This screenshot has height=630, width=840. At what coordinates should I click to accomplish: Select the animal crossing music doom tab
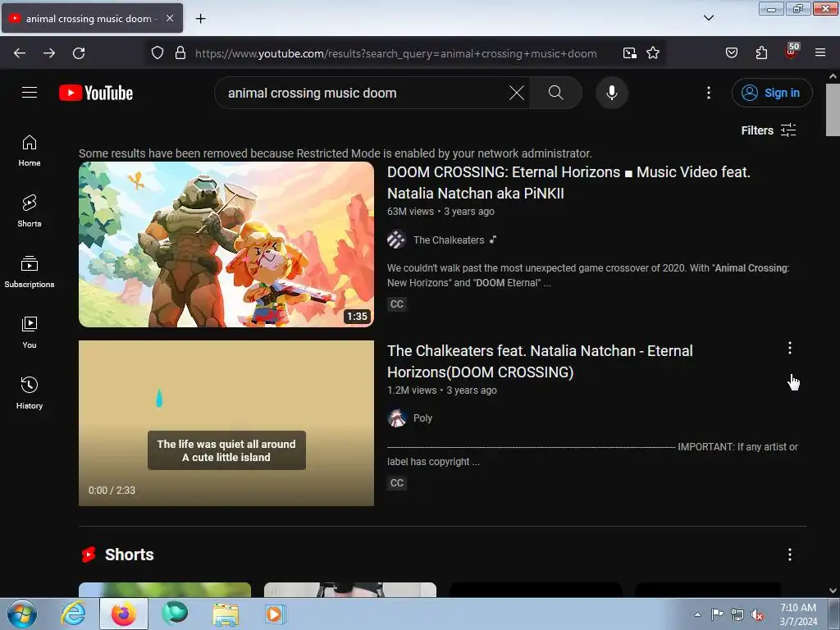(92, 18)
